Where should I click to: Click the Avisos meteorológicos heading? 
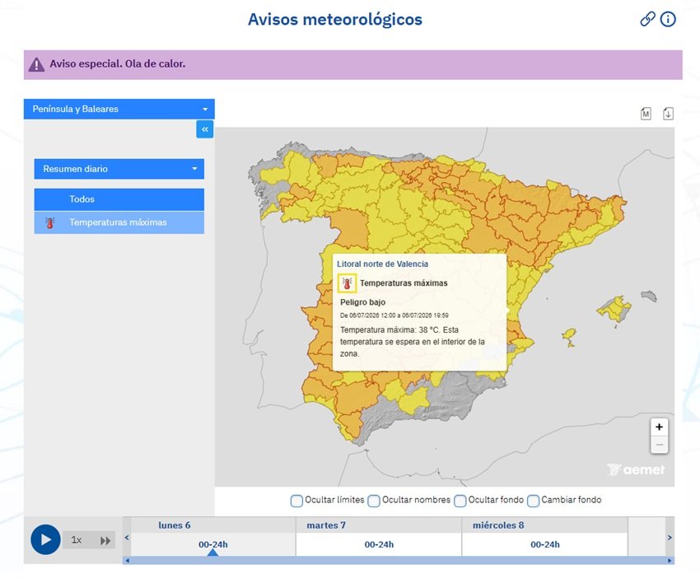(335, 19)
